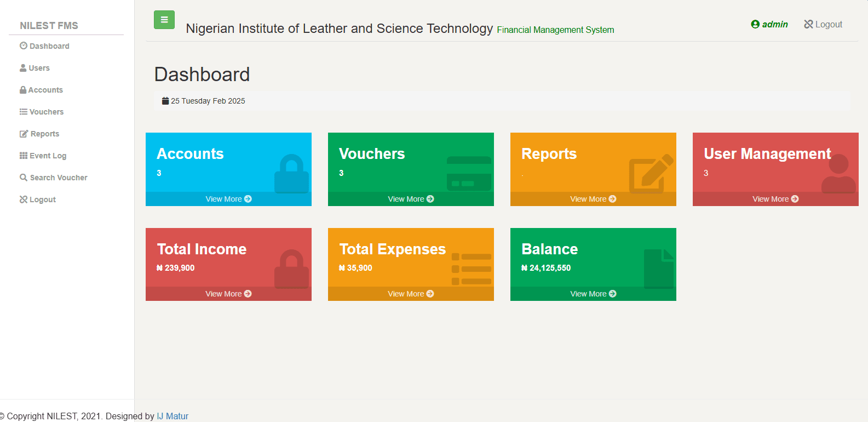This screenshot has width=868, height=422.
Task: Click the Users person icon in sidebar
Action: (23, 68)
